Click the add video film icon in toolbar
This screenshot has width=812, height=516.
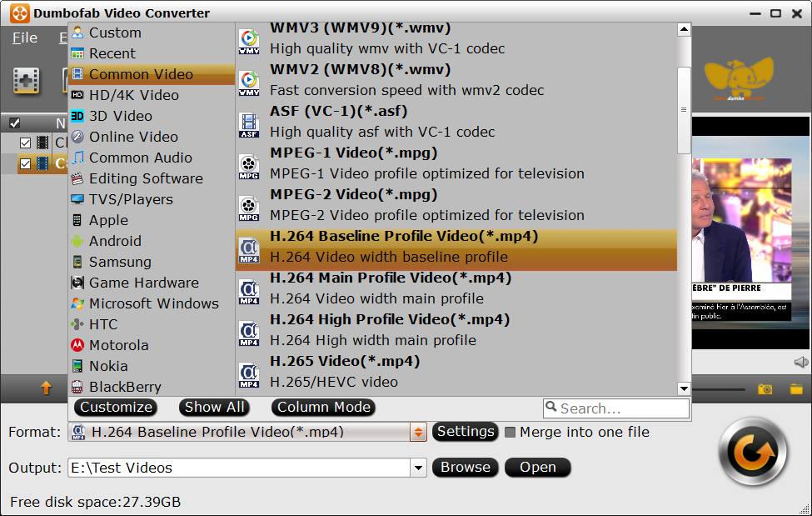pyautogui.click(x=27, y=81)
